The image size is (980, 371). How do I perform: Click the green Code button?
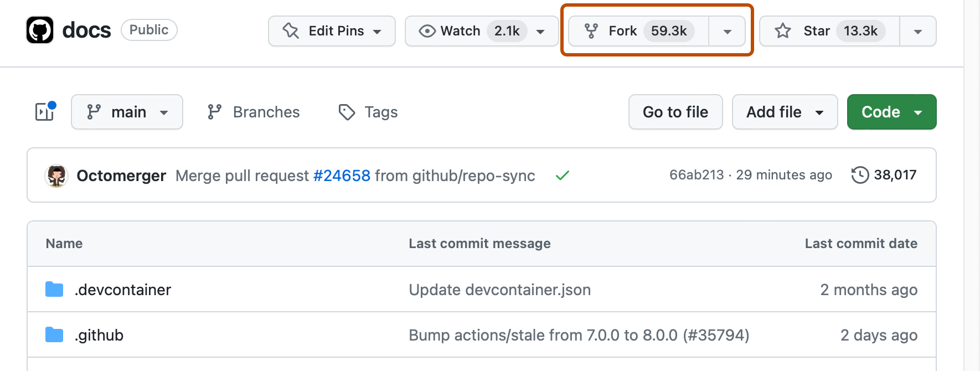[891, 112]
